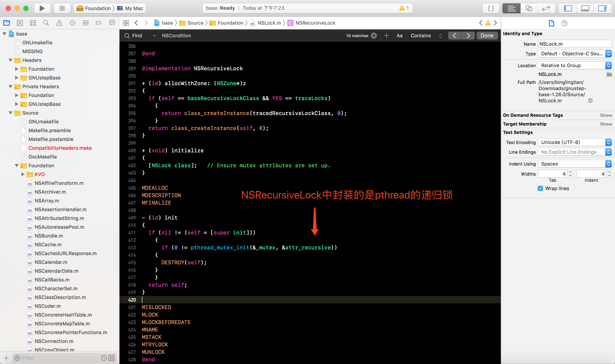Open the find navigator

[x=46, y=23]
